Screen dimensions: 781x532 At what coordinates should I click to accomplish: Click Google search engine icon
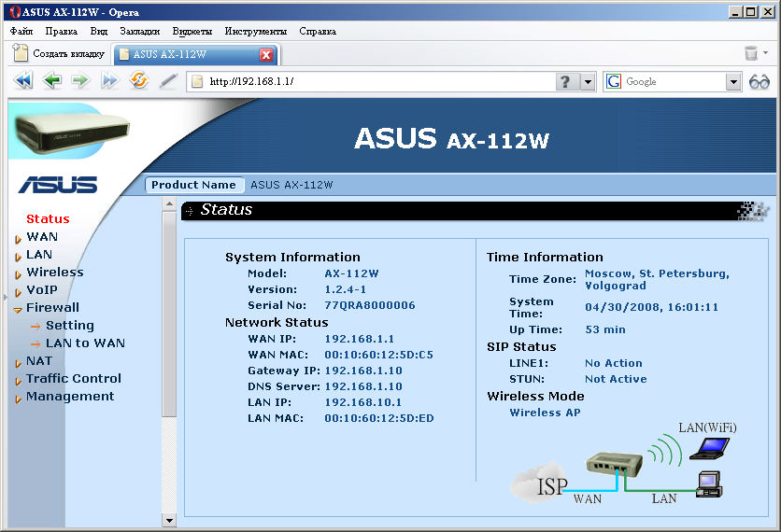click(x=614, y=81)
